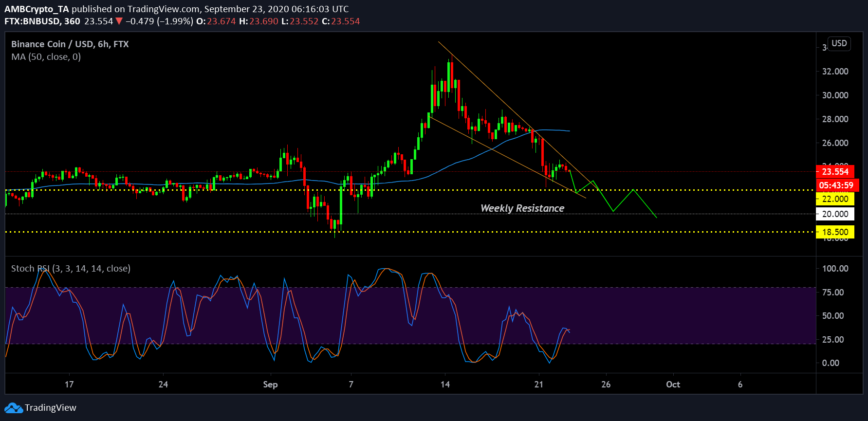Select the MA (50, close, 0) legend

tap(46, 57)
